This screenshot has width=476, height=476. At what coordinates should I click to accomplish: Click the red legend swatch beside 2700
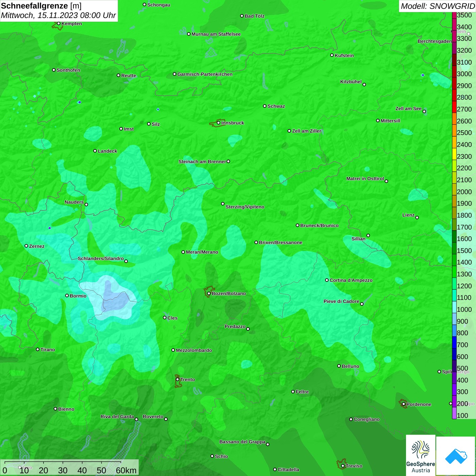(x=454, y=107)
